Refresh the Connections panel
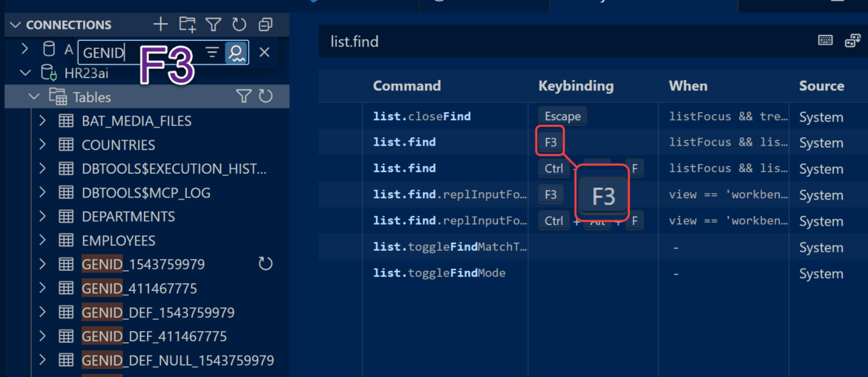Screen dimensions: 868x377 point(239,24)
